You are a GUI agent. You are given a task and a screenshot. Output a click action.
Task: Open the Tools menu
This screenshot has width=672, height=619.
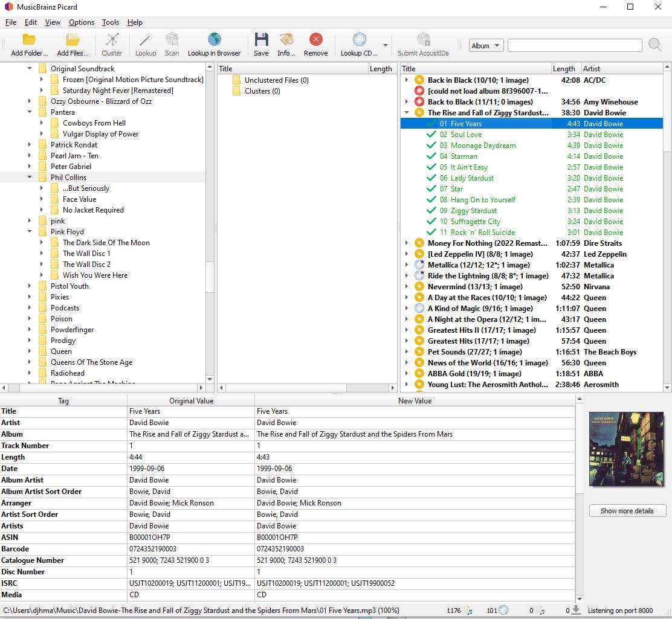111,22
